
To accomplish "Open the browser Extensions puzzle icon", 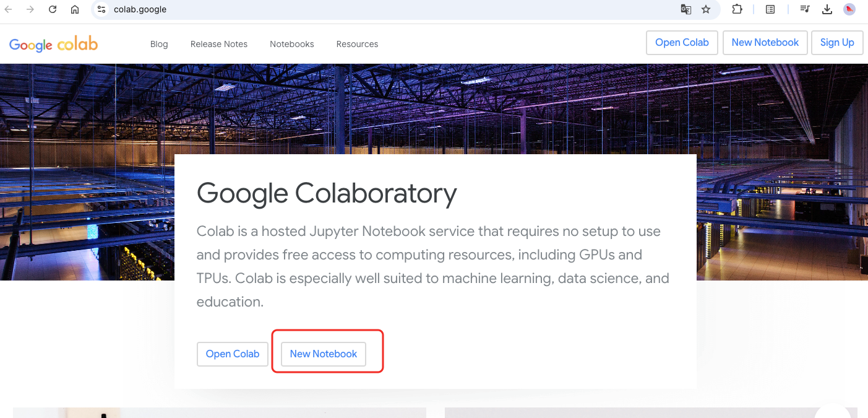I will (737, 9).
